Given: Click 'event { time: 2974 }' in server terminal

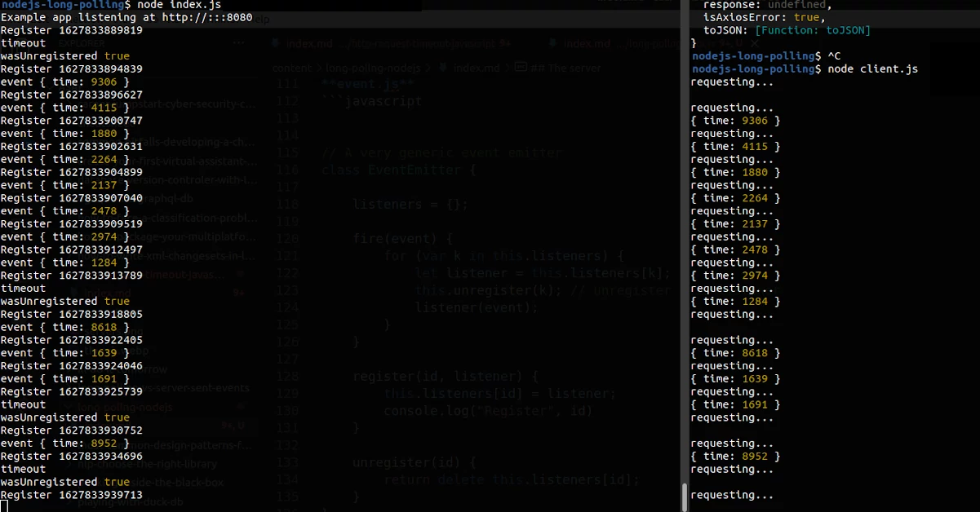Looking at the screenshot, I should point(65,236).
